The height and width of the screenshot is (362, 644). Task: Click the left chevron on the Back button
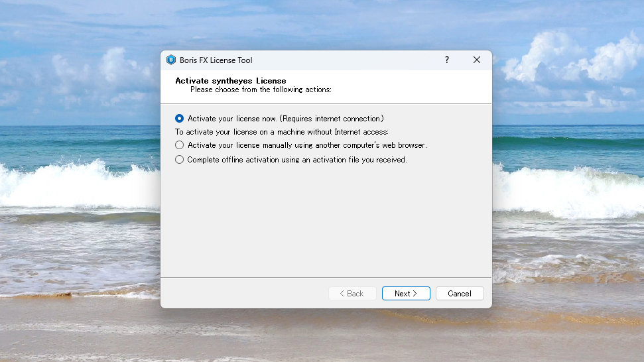pos(342,294)
